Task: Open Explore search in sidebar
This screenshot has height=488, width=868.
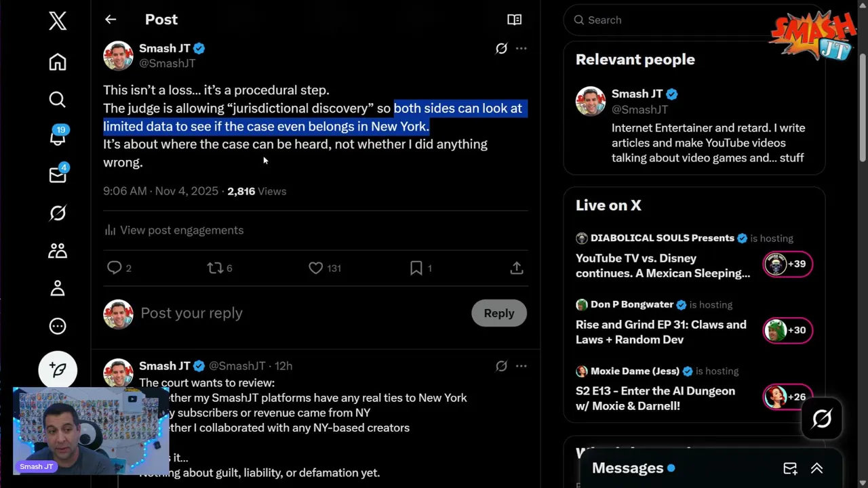Action: [x=58, y=100]
